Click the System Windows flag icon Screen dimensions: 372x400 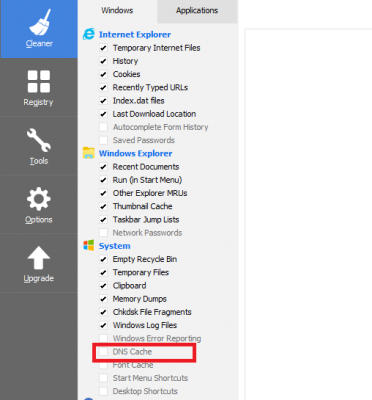(89, 246)
